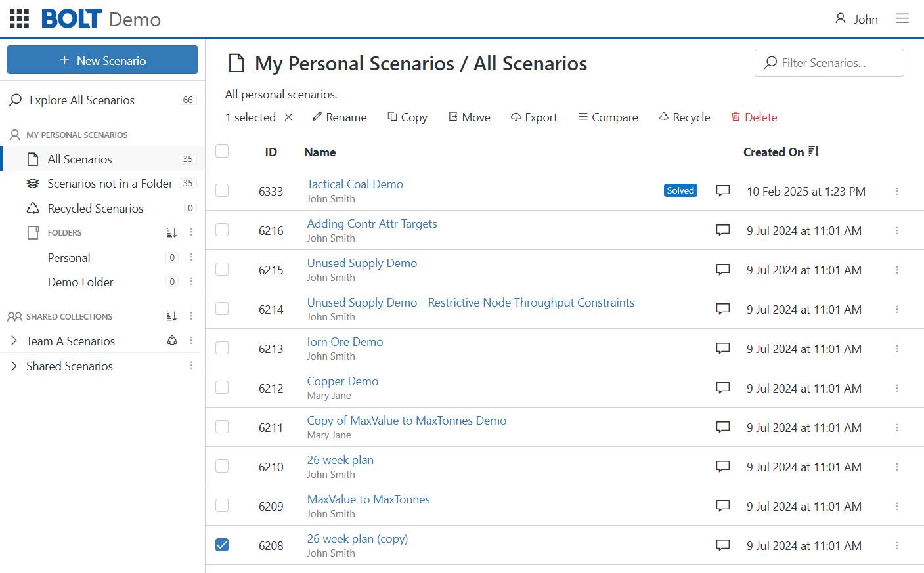Open comments for Copper Demo
Viewport: 924px width, 573px height.
[723, 388]
